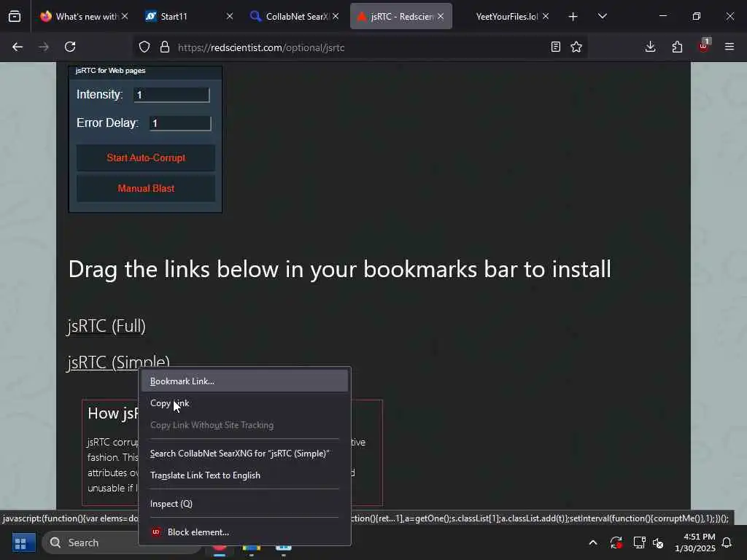747x560 pixels.
Task: Toggle Reader View icon in address bar
Action: (555, 47)
